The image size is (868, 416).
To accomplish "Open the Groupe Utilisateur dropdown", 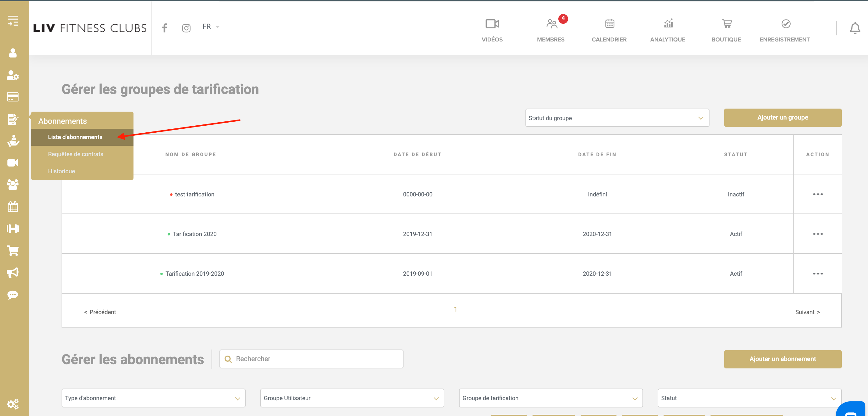I will point(352,398).
